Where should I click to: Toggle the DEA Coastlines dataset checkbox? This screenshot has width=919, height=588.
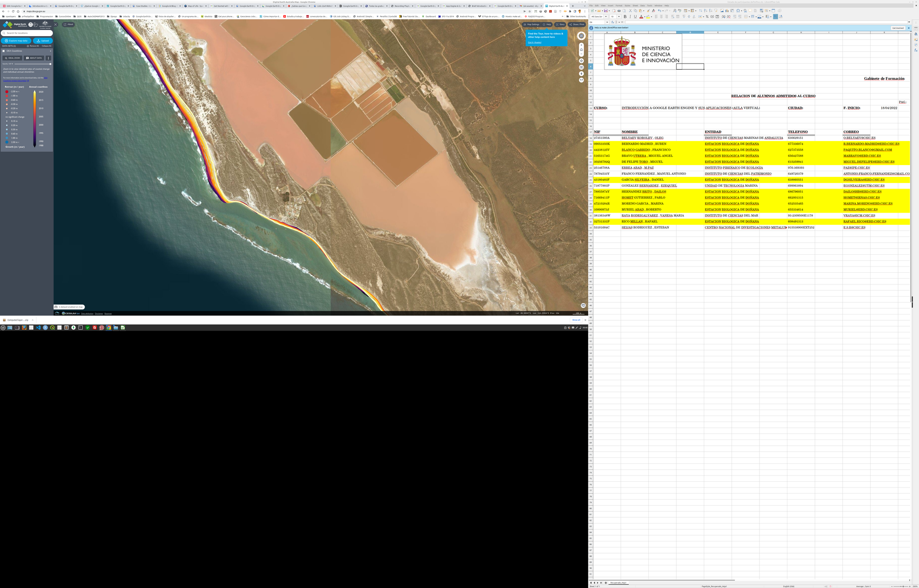(3, 51)
